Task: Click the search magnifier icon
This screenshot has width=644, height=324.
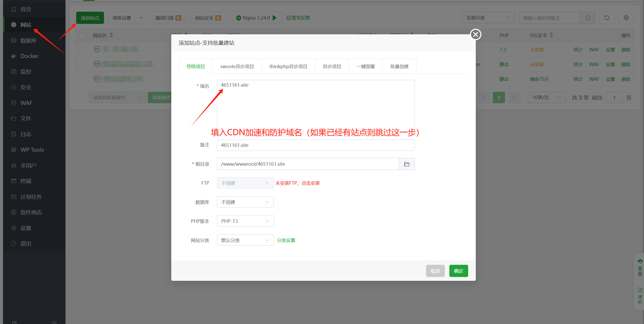Action: pos(587,18)
